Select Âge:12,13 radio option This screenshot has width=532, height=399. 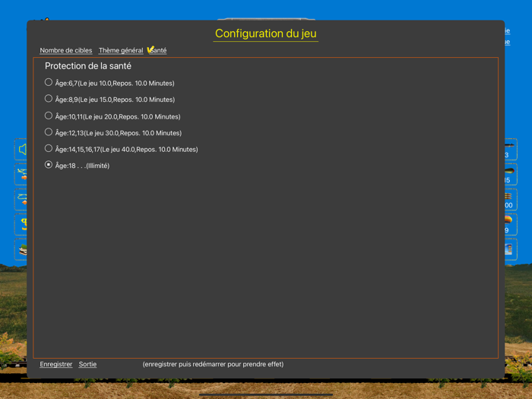pos(49,132)
